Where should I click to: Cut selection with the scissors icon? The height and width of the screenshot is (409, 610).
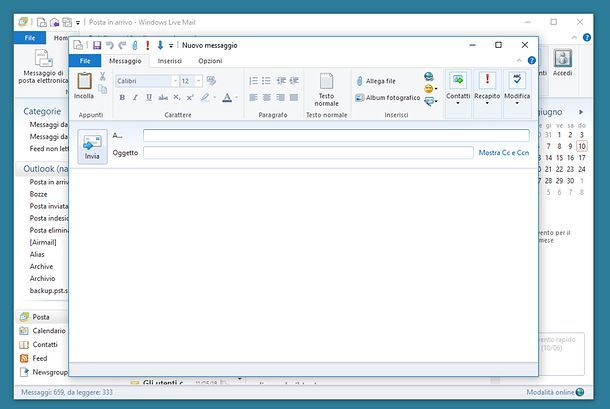coord(103,76)
